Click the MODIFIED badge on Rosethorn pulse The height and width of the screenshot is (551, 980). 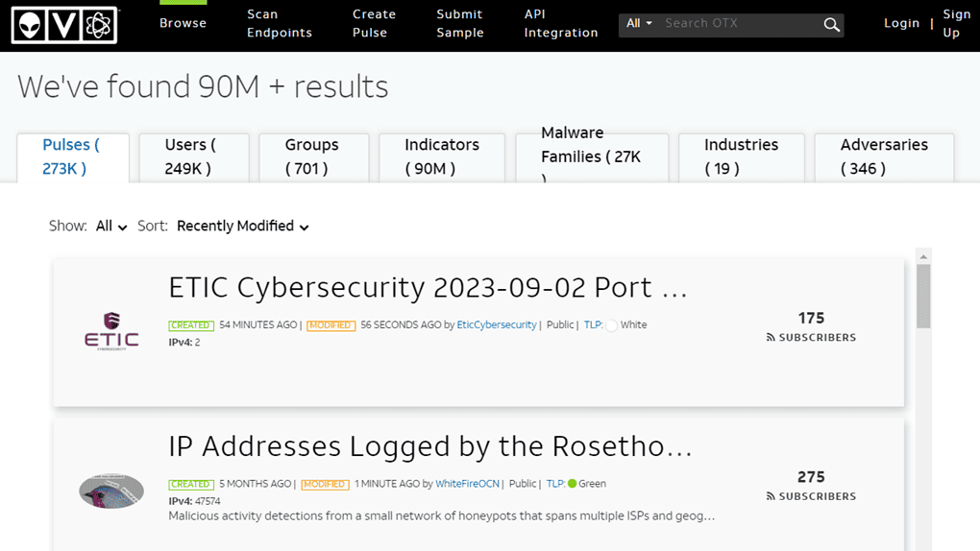pos(325,484)
